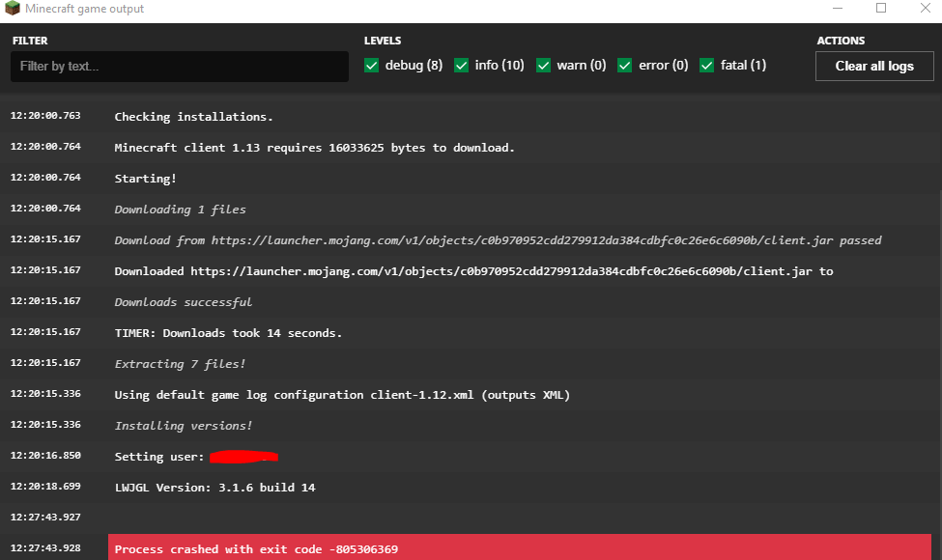Click the 'Starting!' log entry

145,179
